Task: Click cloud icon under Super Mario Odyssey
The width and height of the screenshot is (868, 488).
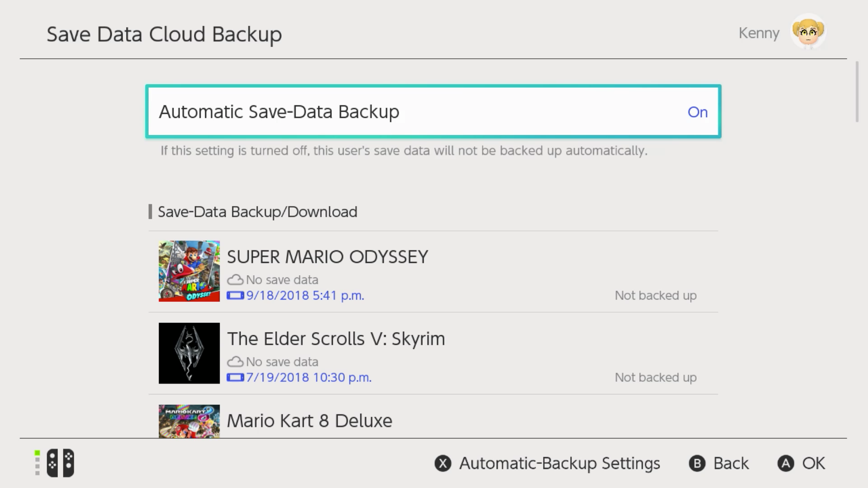Action: [235, 280]
